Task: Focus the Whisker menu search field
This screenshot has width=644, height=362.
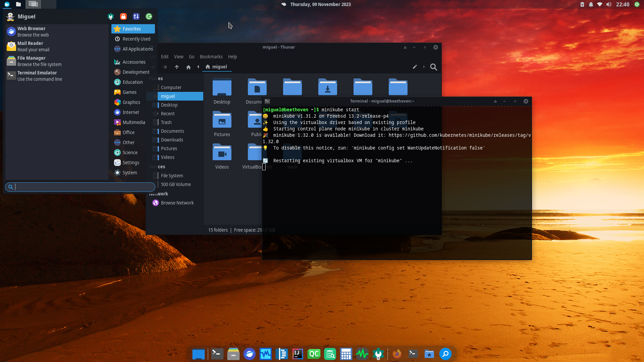Action: click(80, 187)
